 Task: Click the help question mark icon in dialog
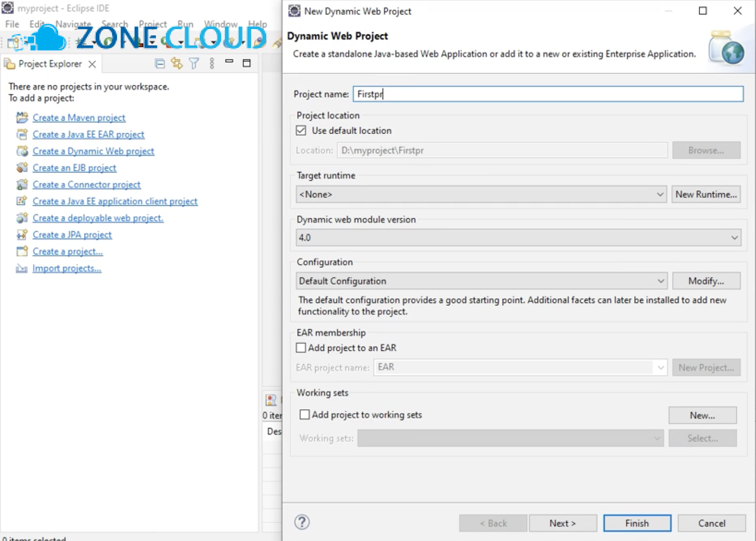[x=302, y=522]
